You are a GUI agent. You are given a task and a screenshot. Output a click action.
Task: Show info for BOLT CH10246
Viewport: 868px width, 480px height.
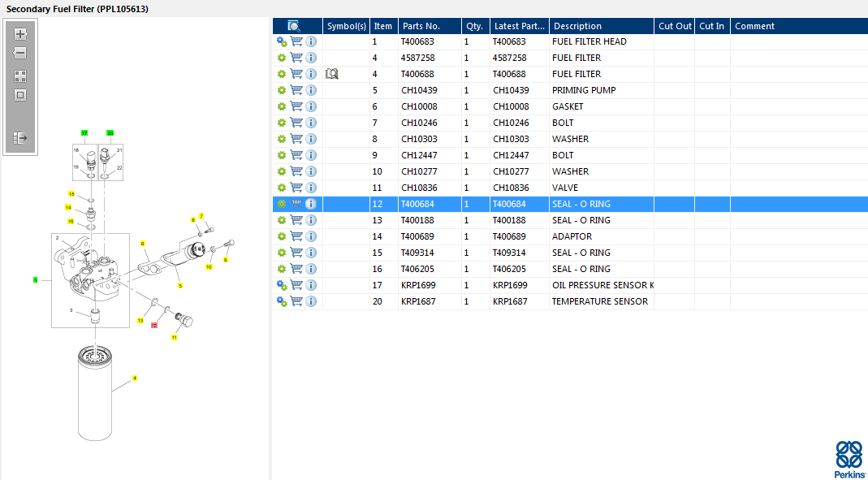click(311, 123)
